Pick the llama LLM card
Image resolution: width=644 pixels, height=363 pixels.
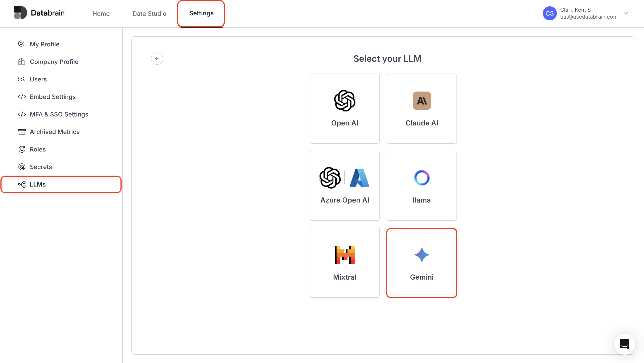421,185
